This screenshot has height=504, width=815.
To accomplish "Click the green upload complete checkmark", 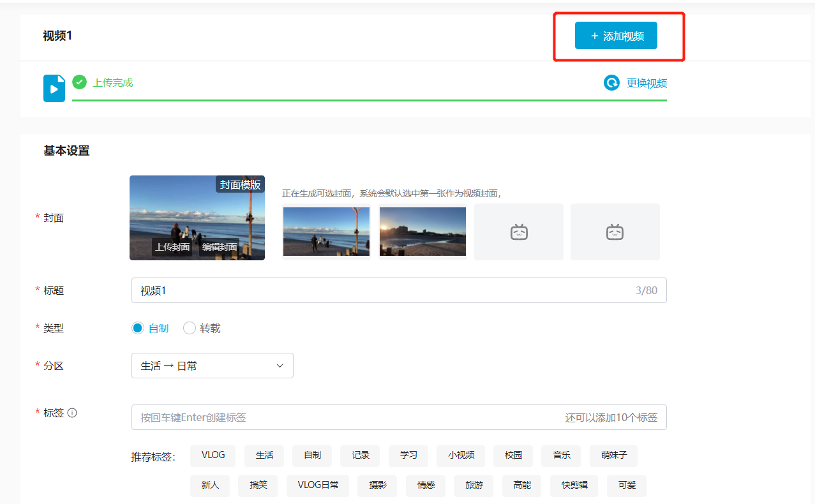I will click(79, 82).
